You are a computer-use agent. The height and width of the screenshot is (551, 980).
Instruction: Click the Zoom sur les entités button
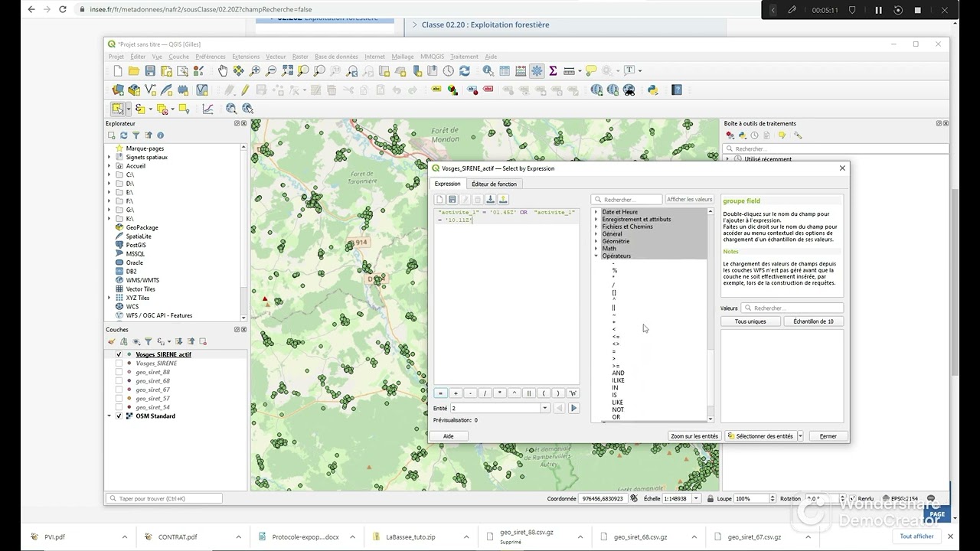(694, 436)
